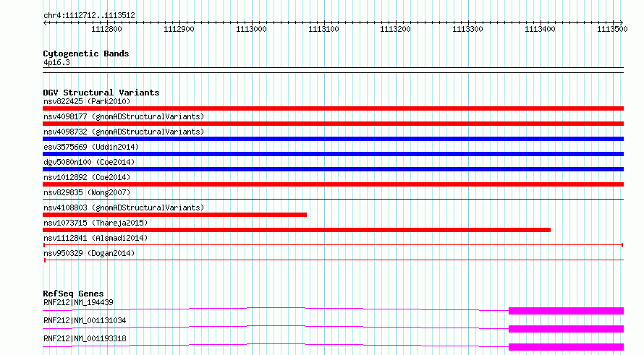Screen dimensions: 644x355
Task: Click the red bar for nsv1073715
Action: (x=297, y=230)
